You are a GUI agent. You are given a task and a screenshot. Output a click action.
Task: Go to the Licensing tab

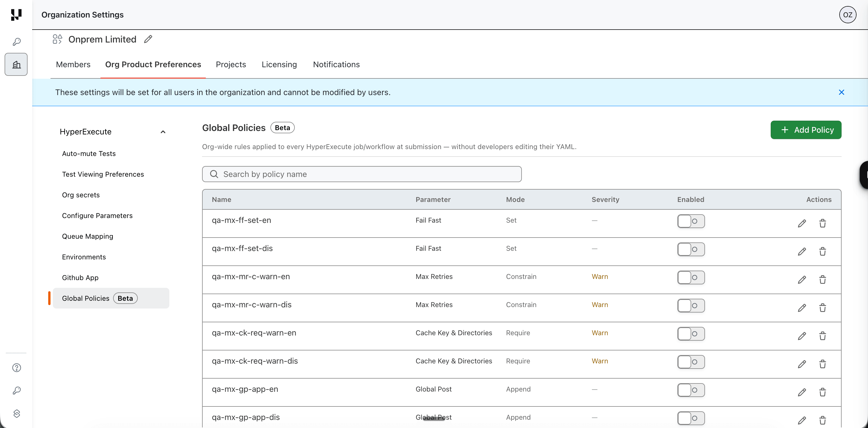click(279, 64)
